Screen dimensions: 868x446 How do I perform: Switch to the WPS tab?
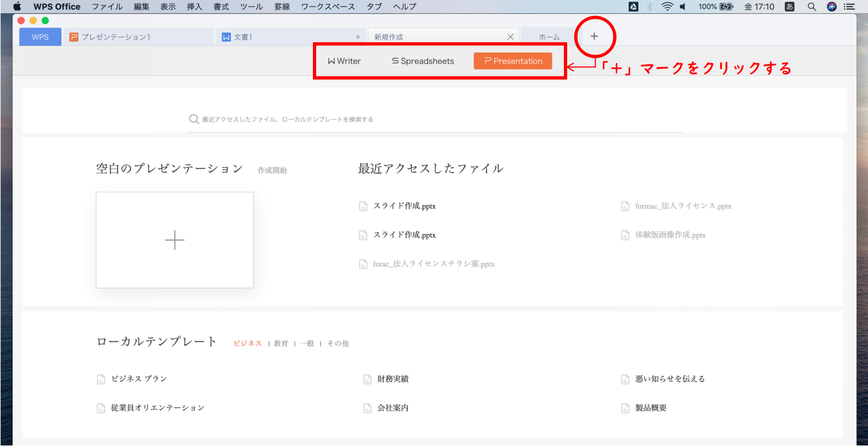[40, 37]
